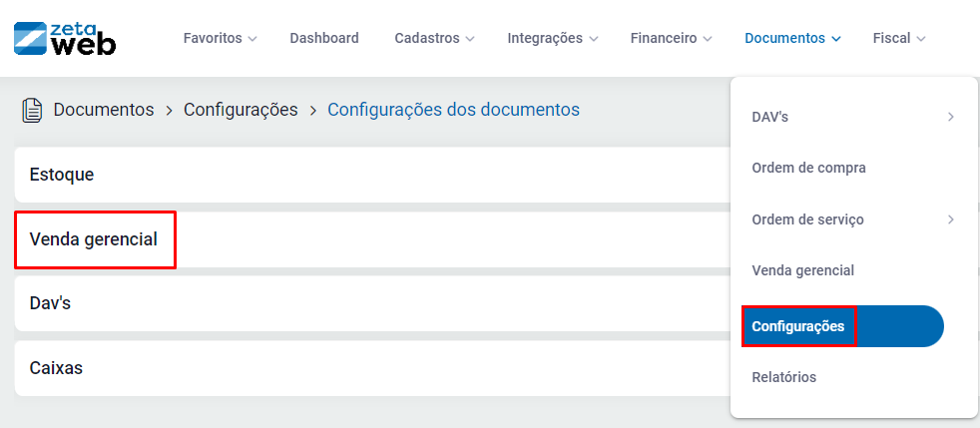The height and width of the screenshot is (428, 980).
Task: Click the Documentos breadcrumb link
Action: 104,110
